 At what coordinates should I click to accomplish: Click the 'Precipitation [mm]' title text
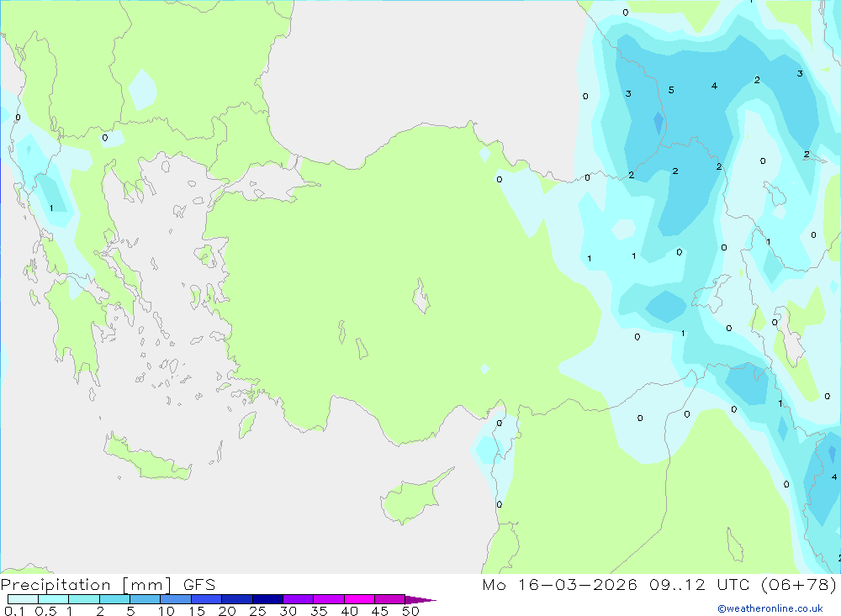tap(86, 585)
